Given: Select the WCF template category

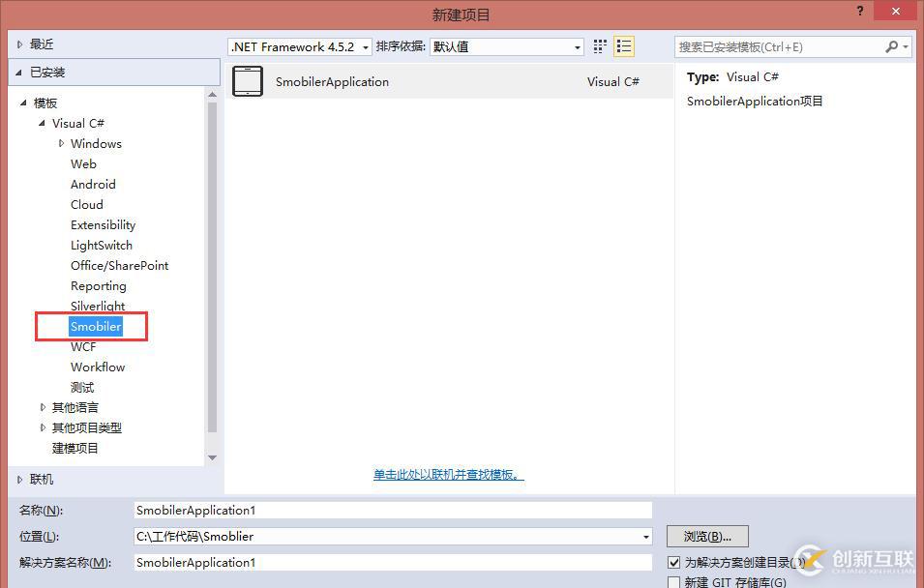Looking at the screenshot, I should 83,347.
